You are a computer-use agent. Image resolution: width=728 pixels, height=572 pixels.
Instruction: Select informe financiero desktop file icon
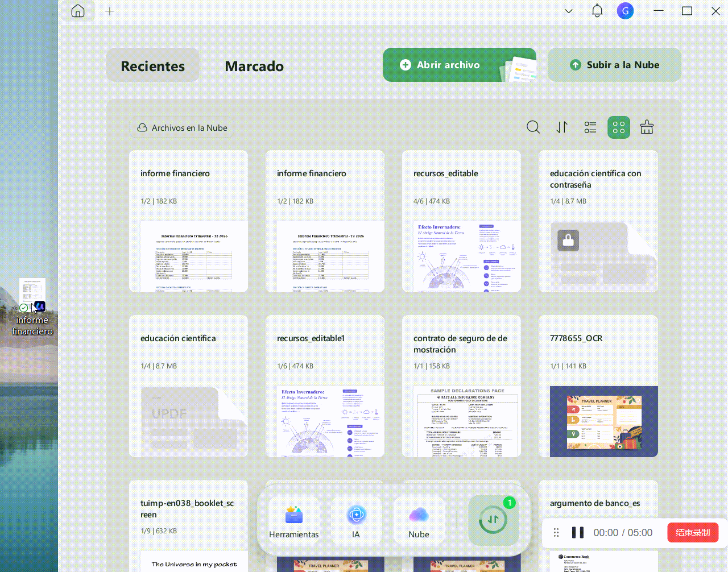click(32, 307)
